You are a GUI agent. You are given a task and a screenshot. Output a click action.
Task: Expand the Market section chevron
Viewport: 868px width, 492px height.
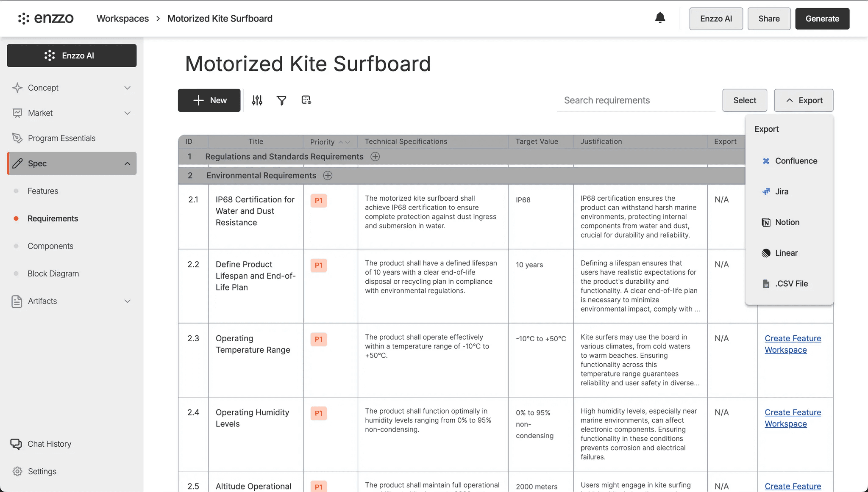point(127,113)
